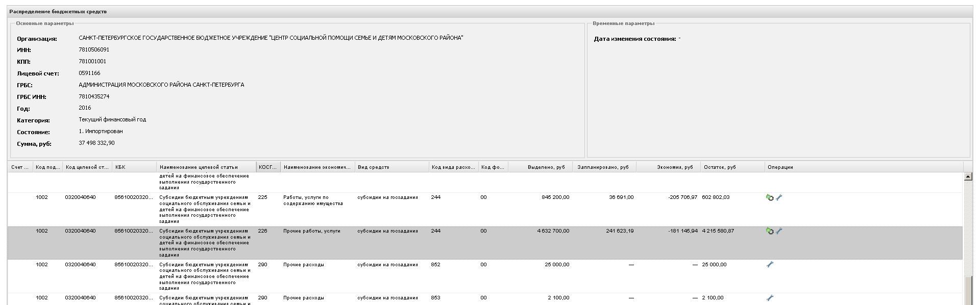Select the cell 'Прочие работы, услуги'
Viewport: 980px width, 305px height.
[311, 231]
